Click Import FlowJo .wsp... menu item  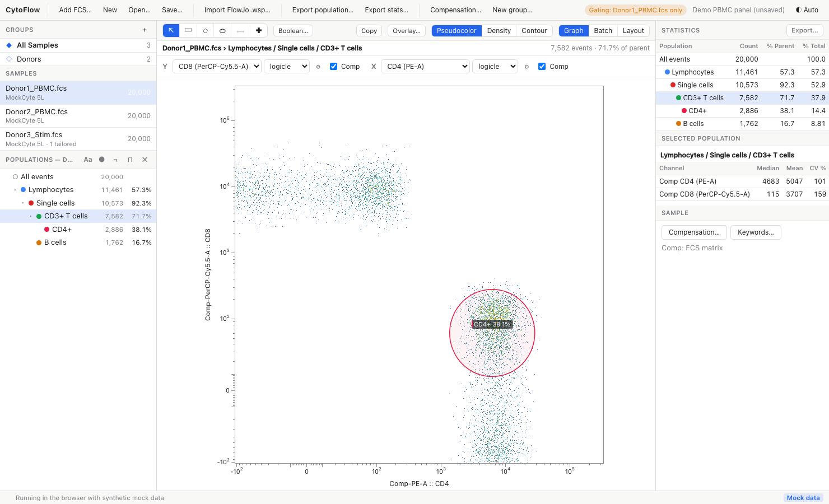click(237, 10)
